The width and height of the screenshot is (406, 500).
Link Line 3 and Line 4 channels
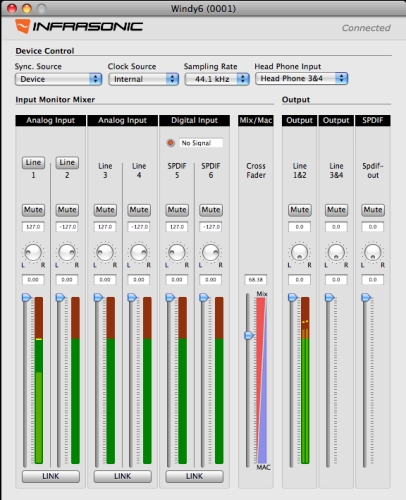(x=122, y=476)
